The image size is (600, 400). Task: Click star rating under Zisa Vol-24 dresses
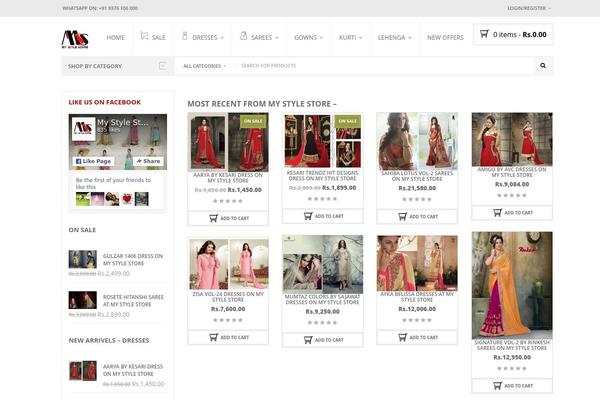pos(228,320)
